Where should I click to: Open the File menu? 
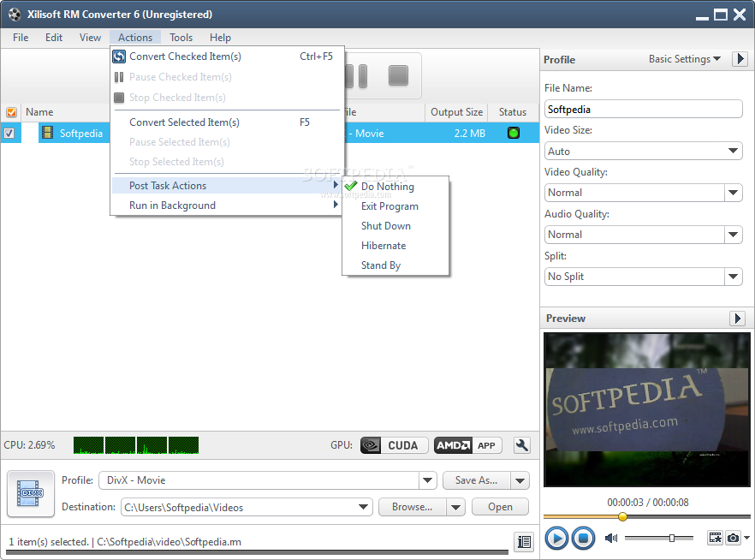pos(21,37)
